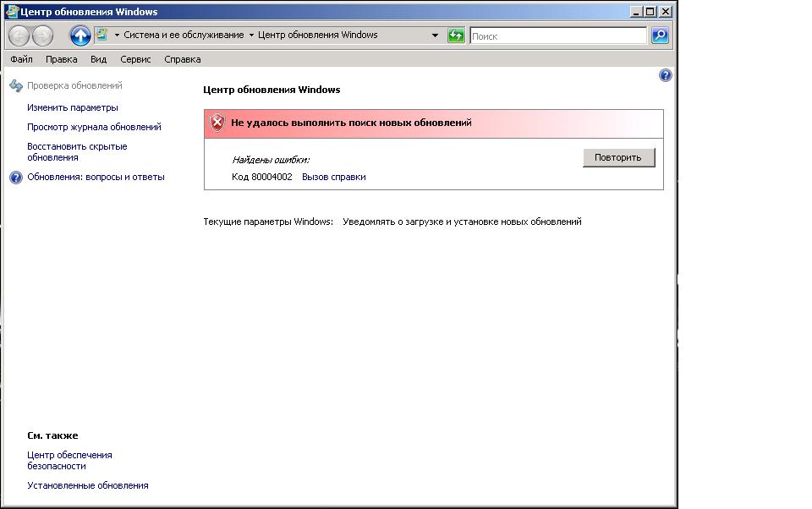Click the blue Help question mark icon
Image resolution: width=812 pixels, height=509 pixels.
tap(665, 75)
